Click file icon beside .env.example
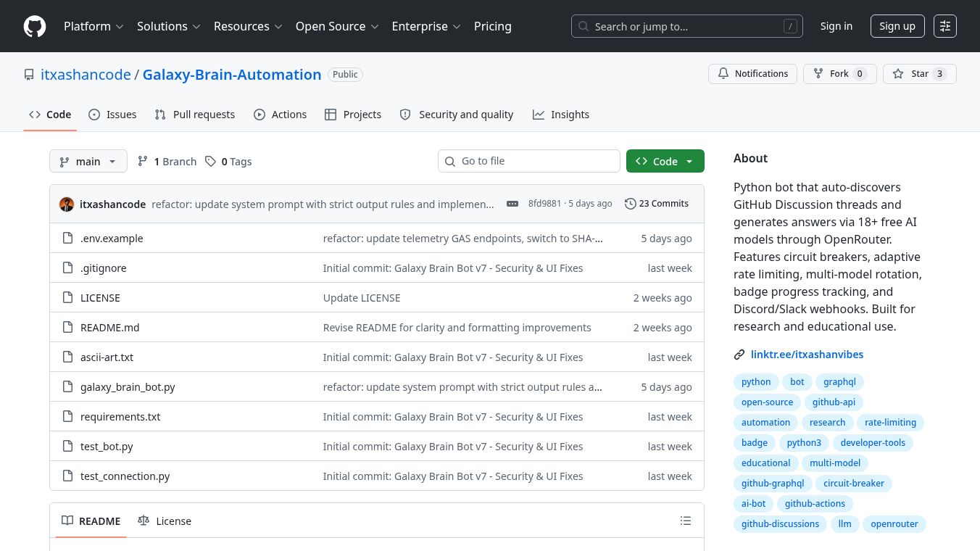The width and height of the screenshot is (980, 551). [x=67, y=239]
